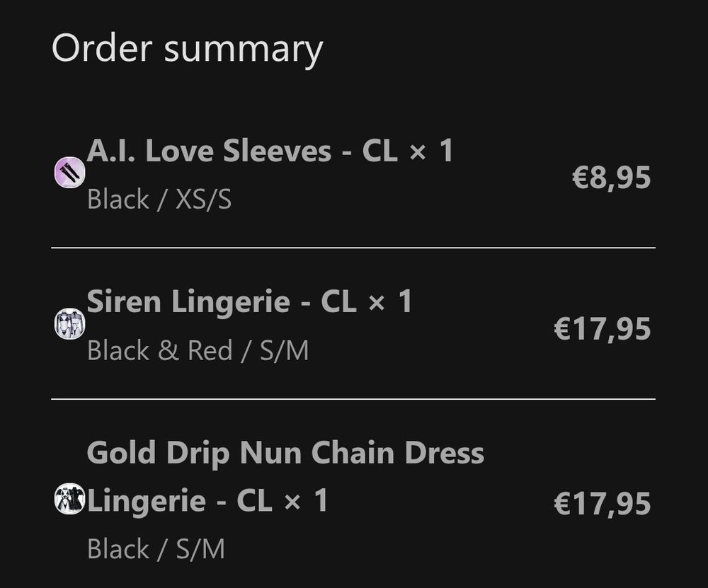This screenshot has width=708, height=588.
Task: Click the × 1 quantity for Siren Lingerie
Action: (x=389, y=302)
